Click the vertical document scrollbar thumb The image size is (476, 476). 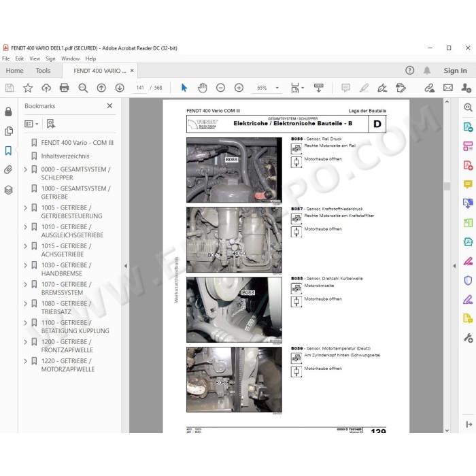(447, 186)
